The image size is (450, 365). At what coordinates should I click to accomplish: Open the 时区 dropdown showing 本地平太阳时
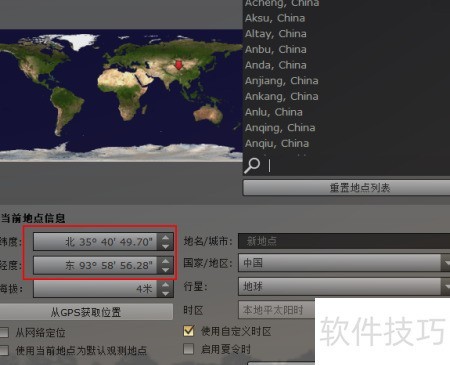[277, 310]
